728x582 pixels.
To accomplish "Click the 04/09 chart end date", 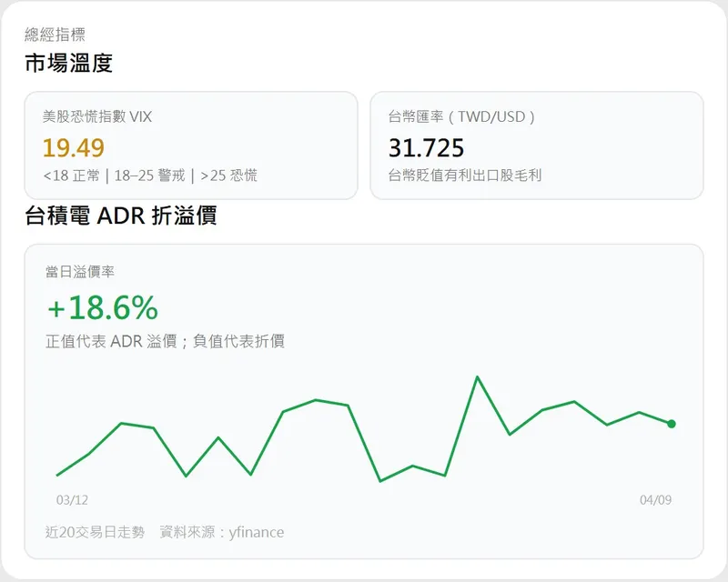I will pyautogui.click(x=655, y=500).
